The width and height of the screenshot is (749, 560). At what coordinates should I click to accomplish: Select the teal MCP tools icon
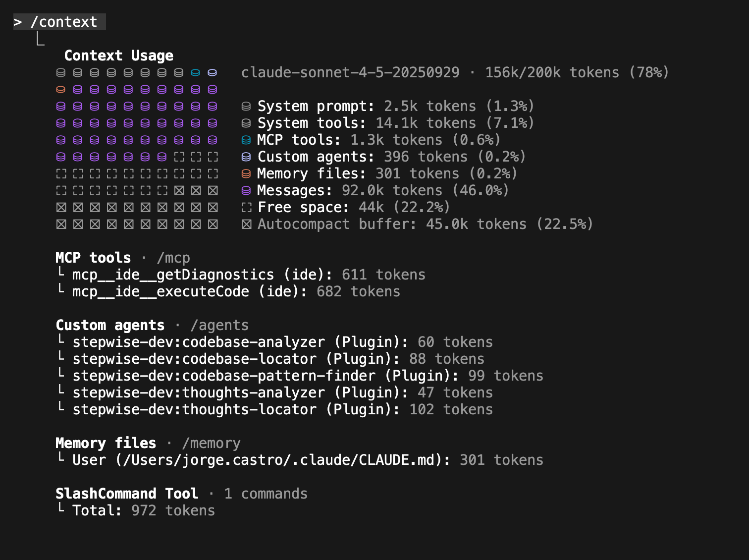(246, 140)
